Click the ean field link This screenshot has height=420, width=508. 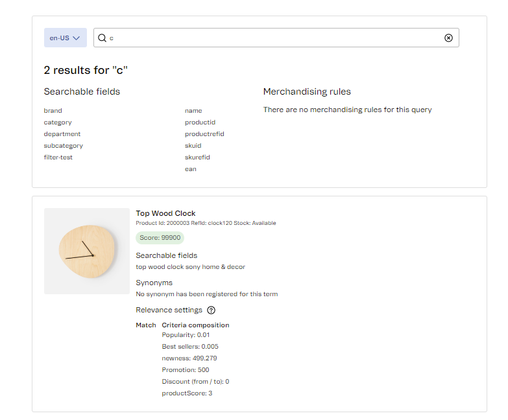(x=191, y=169)
